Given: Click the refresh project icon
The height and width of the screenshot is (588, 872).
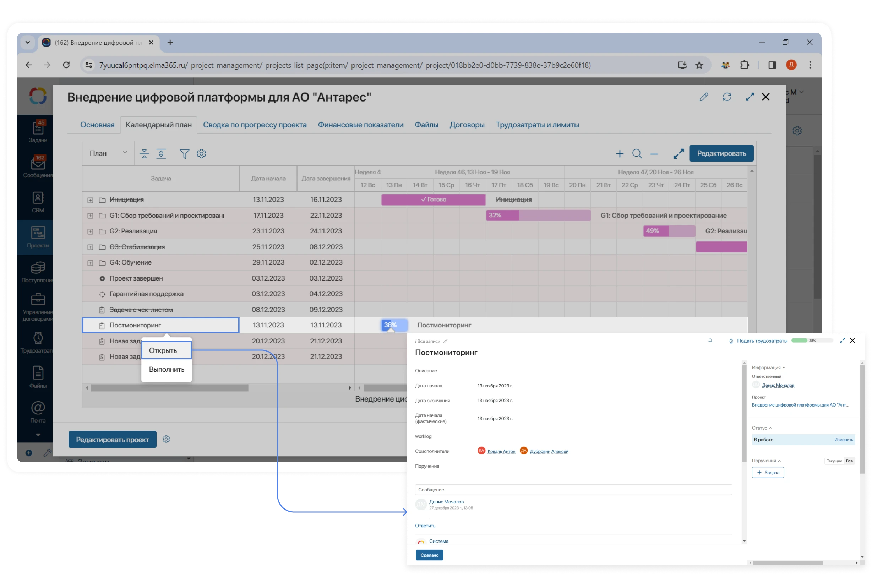Looking at the screenshot, I should pos(726,97).
